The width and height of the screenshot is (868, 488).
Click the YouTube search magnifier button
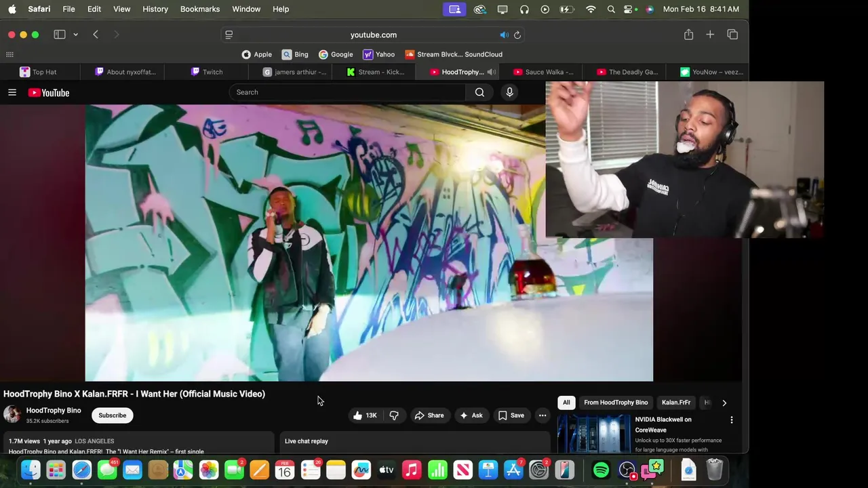click(479, 92)
